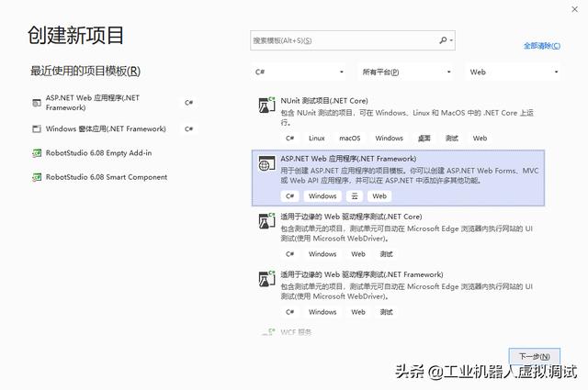Select ASP.NET Web application (.NET Framework) template
Image resolution: width=588 pixels, height=390 pixels.
[x=398, y=178]
